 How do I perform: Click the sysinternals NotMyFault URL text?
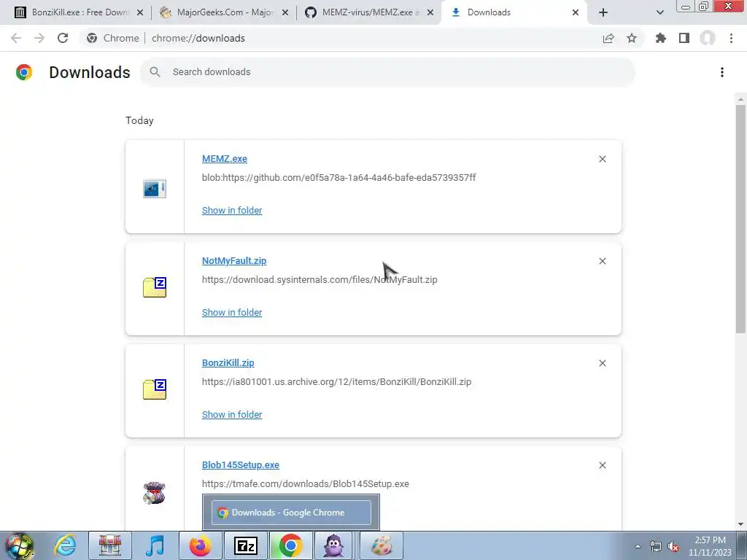320,279
